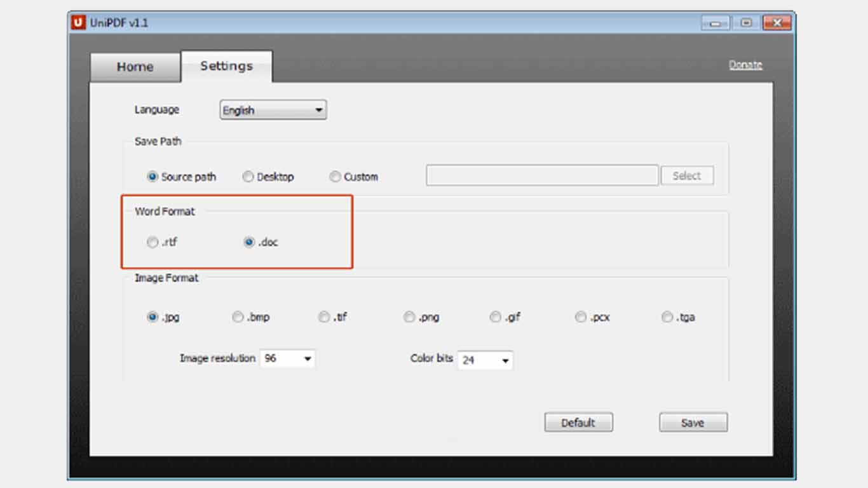Expand the Image resolution dropdown
This screenshot has height=488, width=868.
pyautogui.click(x=287, y=358)
